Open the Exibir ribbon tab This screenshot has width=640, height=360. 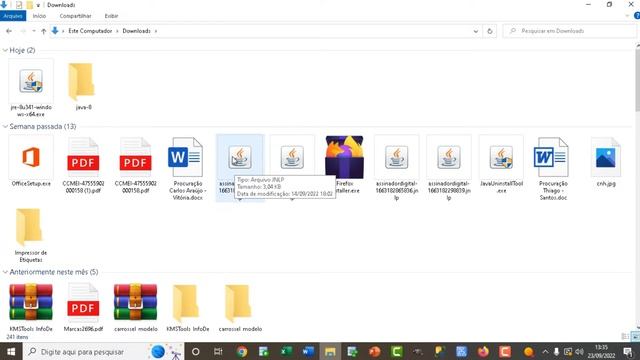(111, 16)
